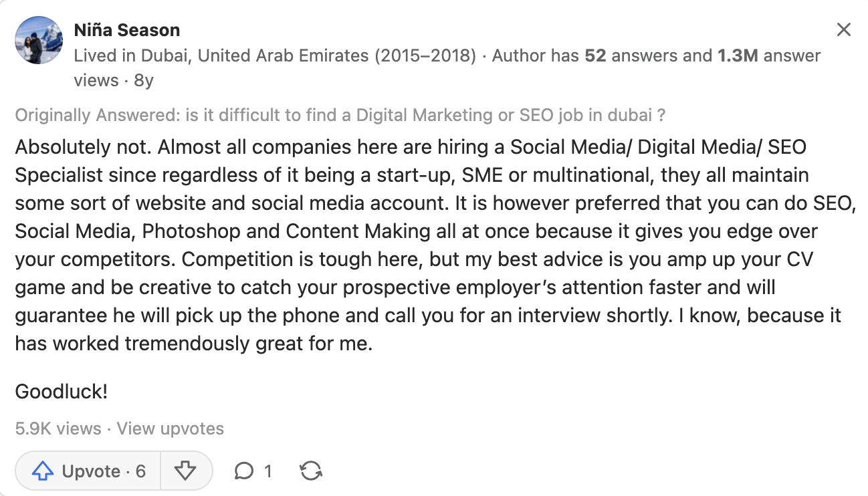Open Niña Season's profile picture
Screen dimensions: 868x496
point(38,40)
